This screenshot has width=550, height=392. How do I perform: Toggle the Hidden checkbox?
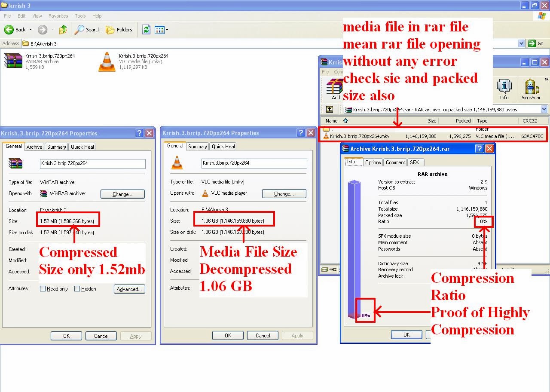pos(77,289)
